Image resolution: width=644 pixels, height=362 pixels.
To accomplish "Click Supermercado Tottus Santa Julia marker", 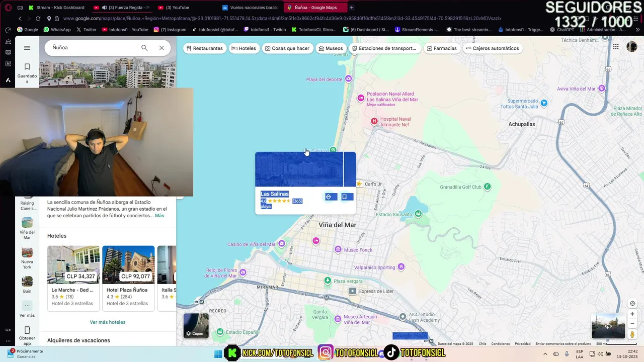I will pos(544,103).
